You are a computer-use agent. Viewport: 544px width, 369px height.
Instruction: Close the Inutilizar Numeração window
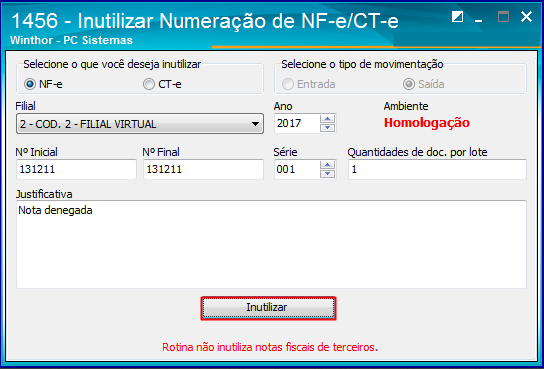(x=526, y=17)
